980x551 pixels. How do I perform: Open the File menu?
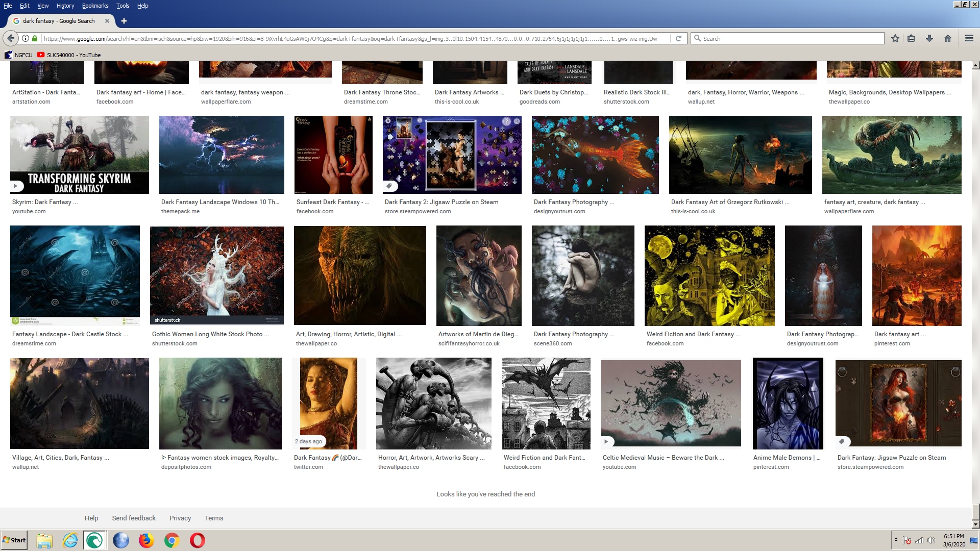pyautogui.click(x=8, y=6)
